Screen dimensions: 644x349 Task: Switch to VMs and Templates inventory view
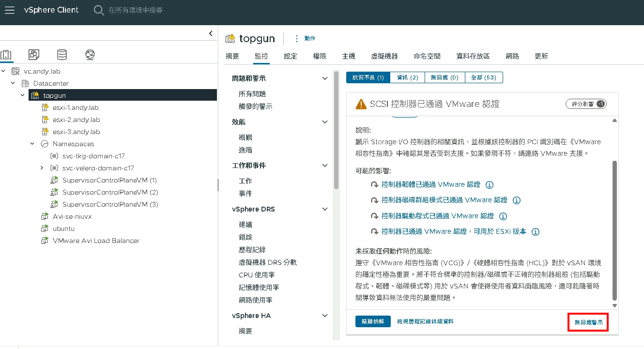point(34,55)
